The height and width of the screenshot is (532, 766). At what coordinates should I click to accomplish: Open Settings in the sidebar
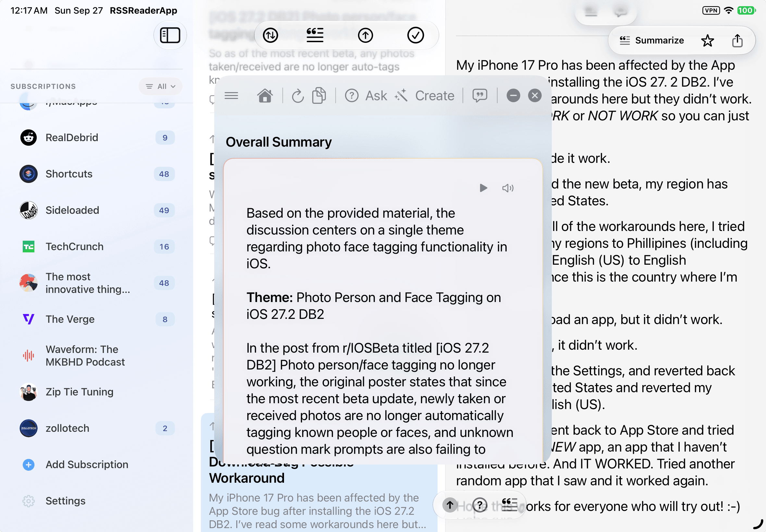point(97,501)
